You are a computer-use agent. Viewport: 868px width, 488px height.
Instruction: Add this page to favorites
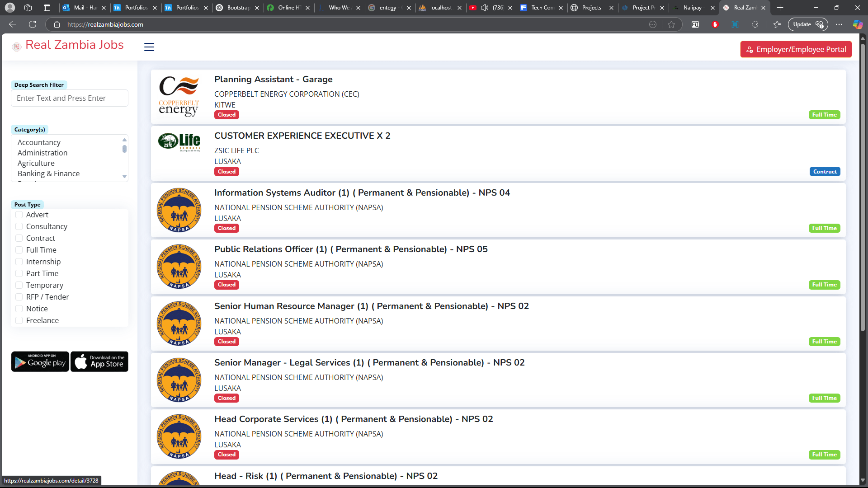click(671, 24)
